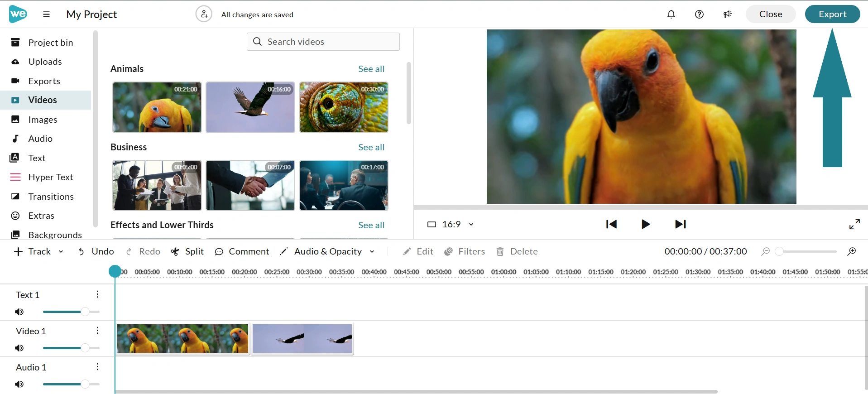Zoom in the timeline
Screen dimensions: 868x394
click(x=852, y=251)
